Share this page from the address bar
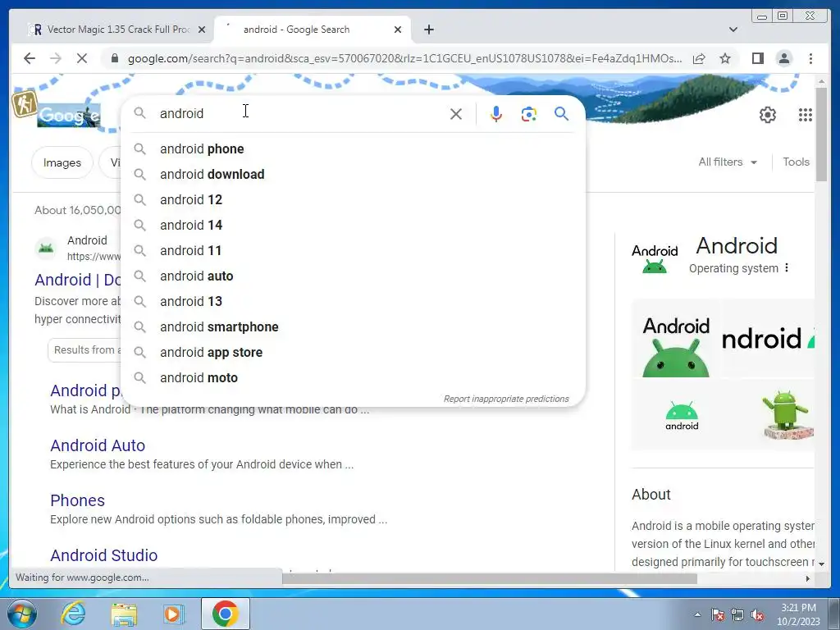Viewport: 840px width, 630px height. coord(699,58)
